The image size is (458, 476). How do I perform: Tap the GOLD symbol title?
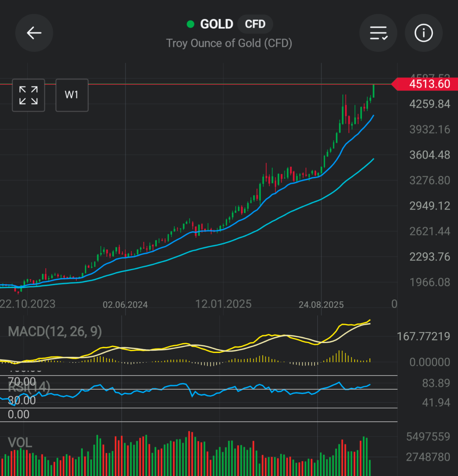[216, 24]
